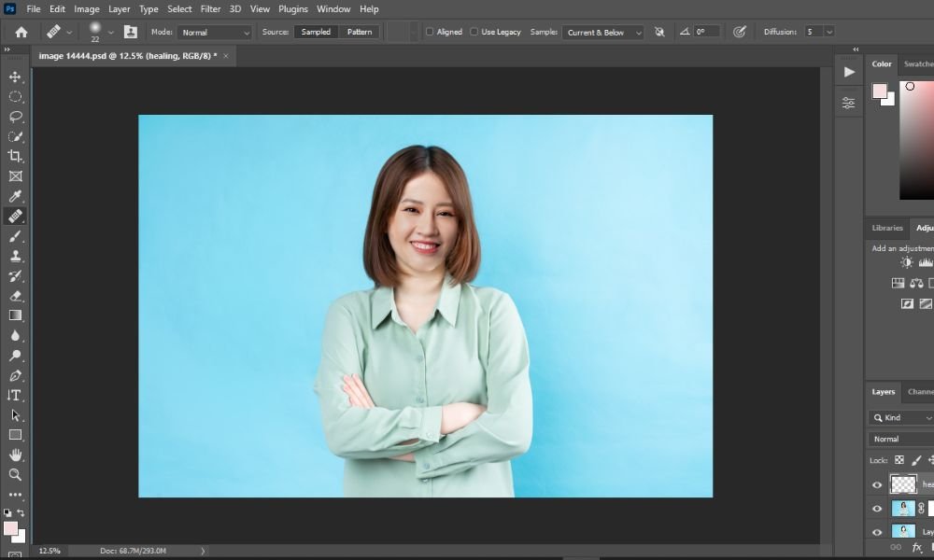Select the Elliptical Marquee tool

point(15,96)
